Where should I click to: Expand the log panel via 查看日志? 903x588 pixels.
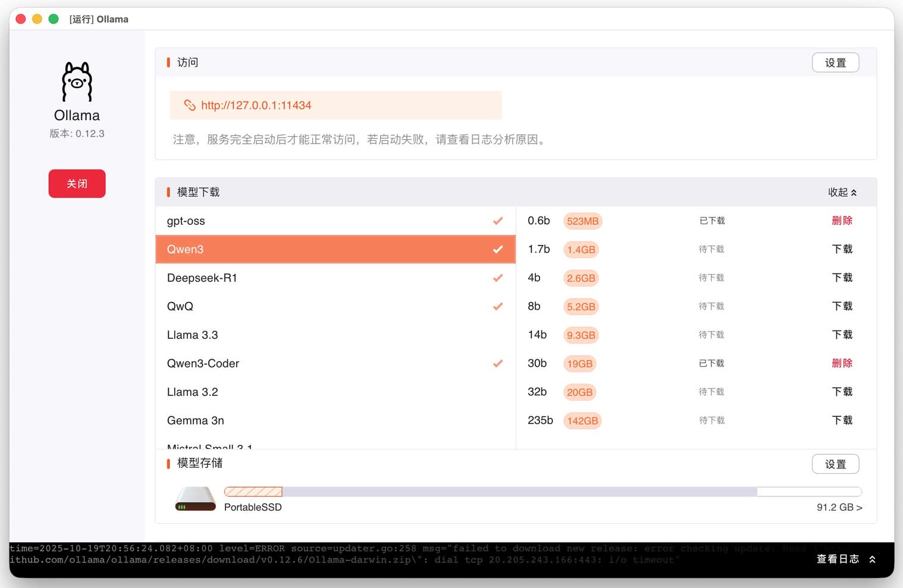[x=846, y=559]
